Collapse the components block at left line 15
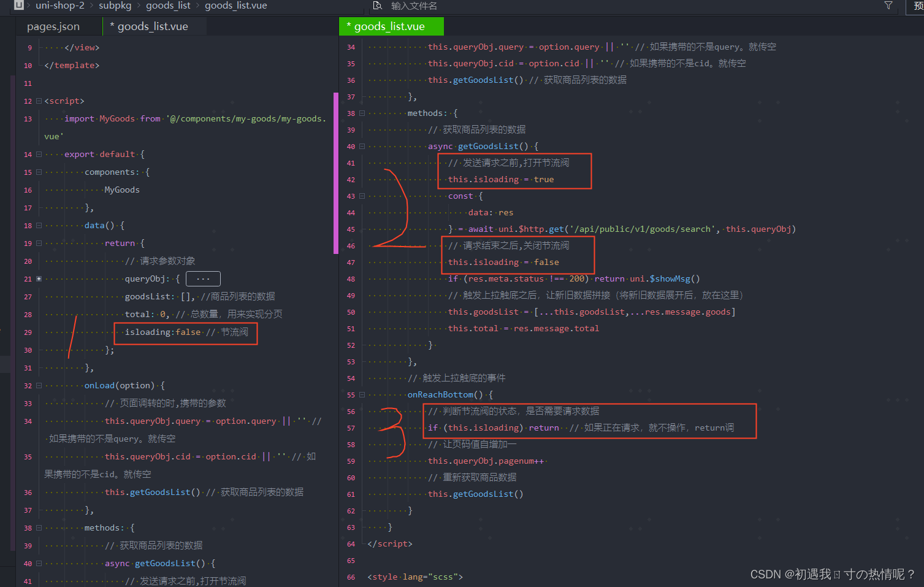The height and width of the screenshot is (587, 924). 39,172
